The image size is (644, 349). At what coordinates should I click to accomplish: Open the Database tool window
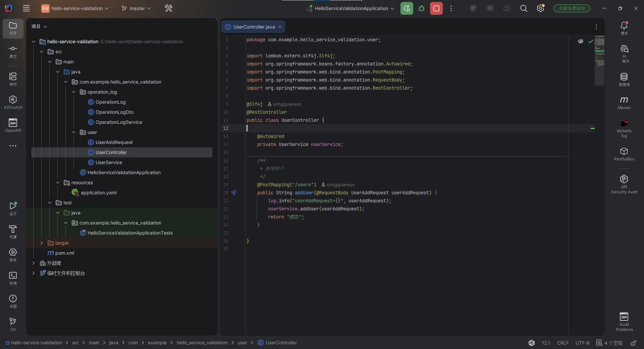pos(624,80)
